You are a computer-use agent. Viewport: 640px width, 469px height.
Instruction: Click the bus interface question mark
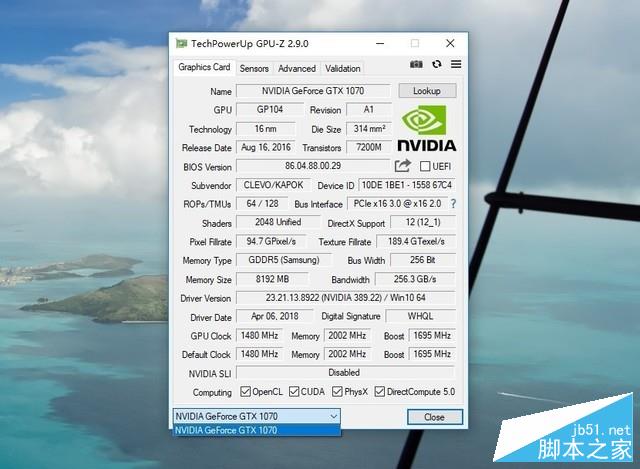[453, 204]
